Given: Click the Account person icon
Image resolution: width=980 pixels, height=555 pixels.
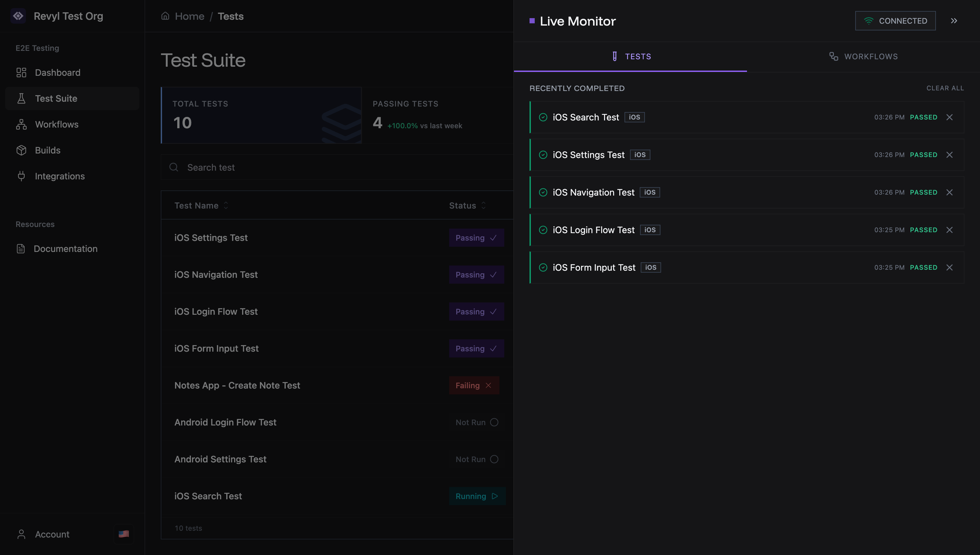Looking at the screenshot, I should click(x=21, y=534).
